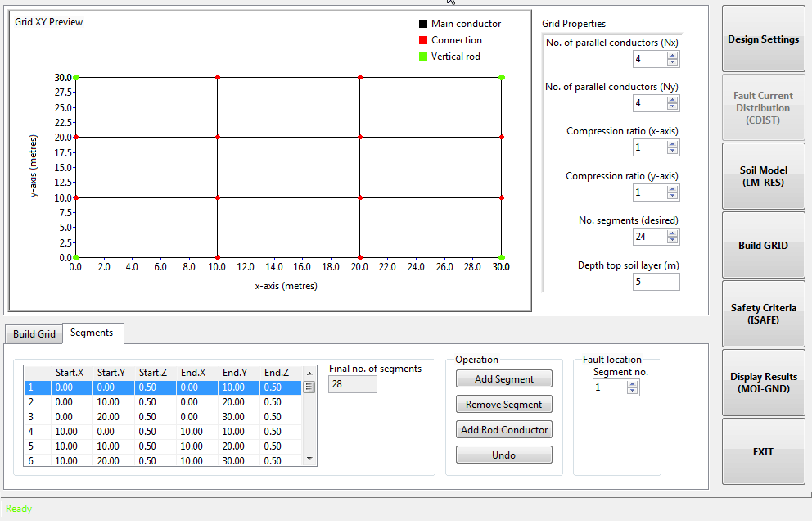Increment the fault location segment number
The height and width of the screenshot is (521, 812).
(x=632, y=384)
